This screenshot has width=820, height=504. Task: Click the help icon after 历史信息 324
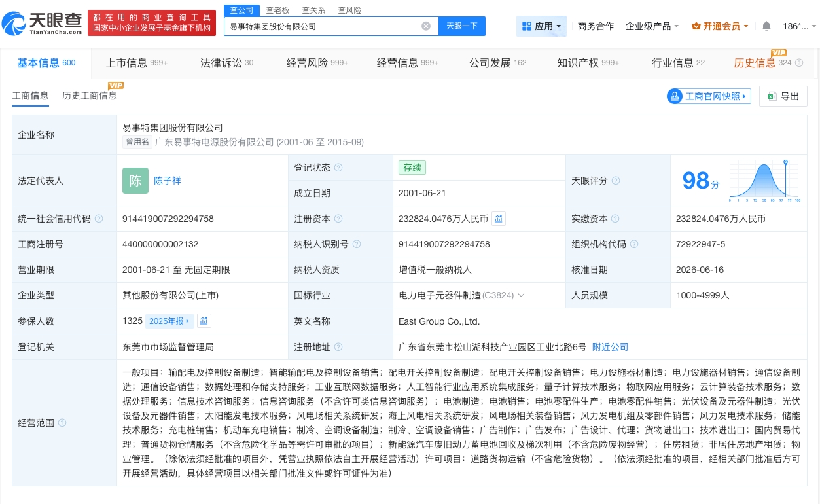click(x=799, y=63)
